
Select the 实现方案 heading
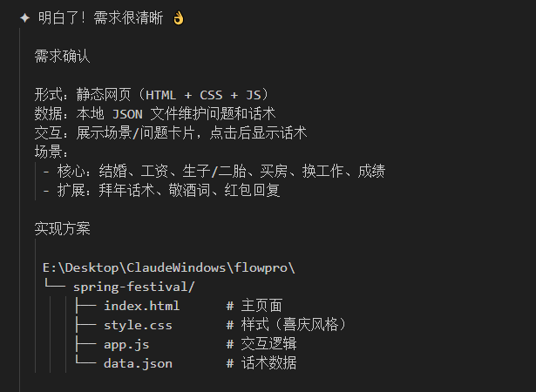pos(62,229)
